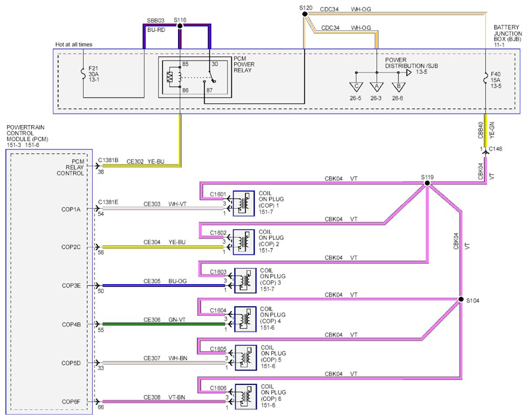The image size is (527, 420).
Task: Select the "SBB03" circuit label
Action: 155,20
